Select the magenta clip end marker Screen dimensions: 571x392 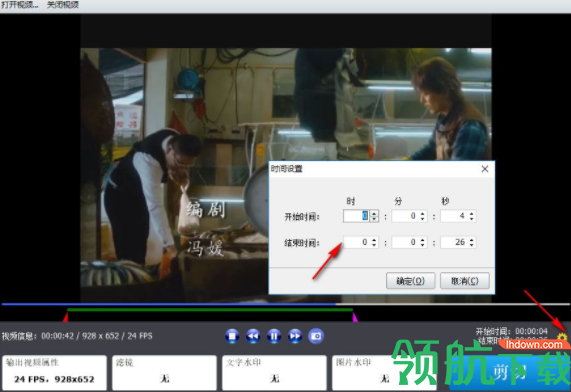click(x=355, y=317)
